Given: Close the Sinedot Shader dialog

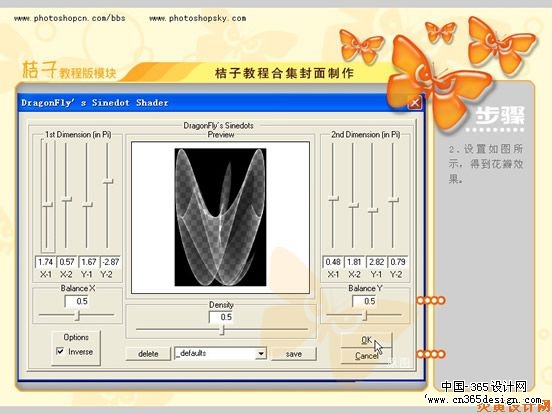Looking at the screenshot, I should click(x=415, y=103).
